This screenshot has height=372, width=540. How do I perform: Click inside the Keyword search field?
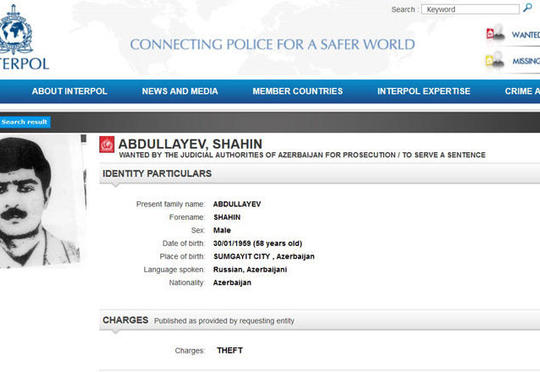[470, 9]
